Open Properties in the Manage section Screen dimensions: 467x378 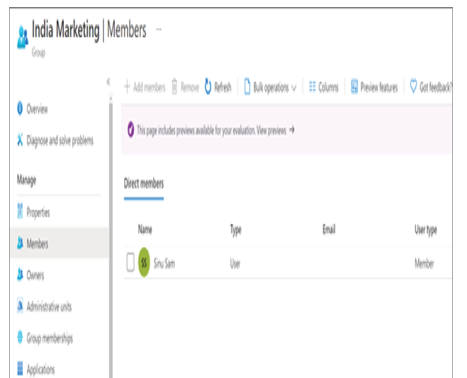pos(38,212)
